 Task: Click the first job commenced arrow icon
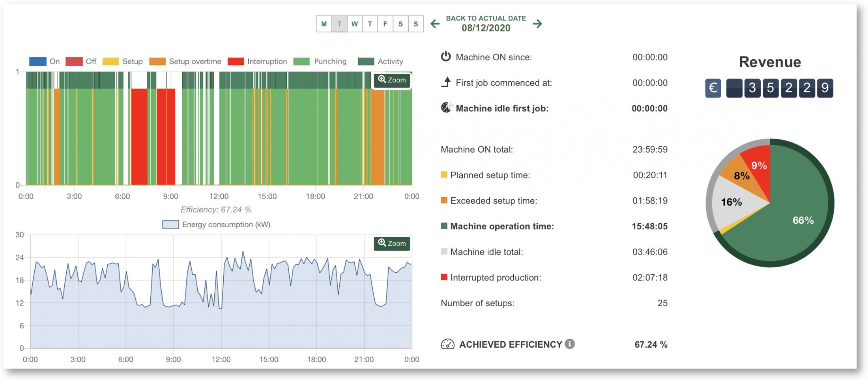(x=446, y=82)
